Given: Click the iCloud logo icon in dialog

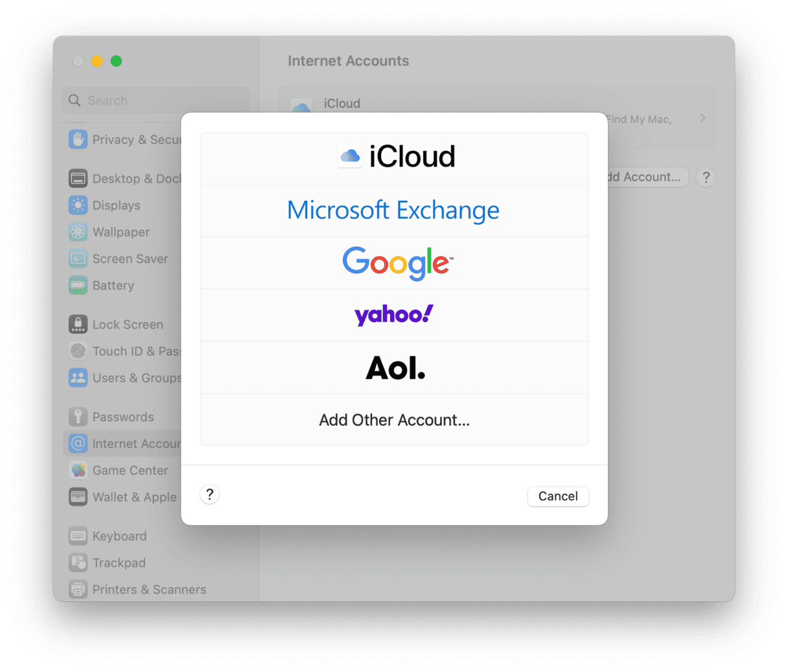Looking at the screenshot, I should (x=350, y=156).
